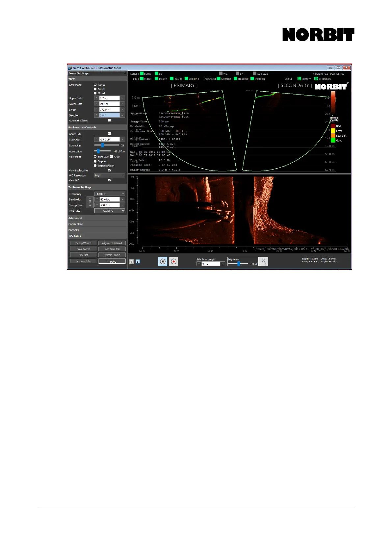Select the Snippets/Scan view mode
The width and height of the screenshot is (392, 554).
coord(95,166)
